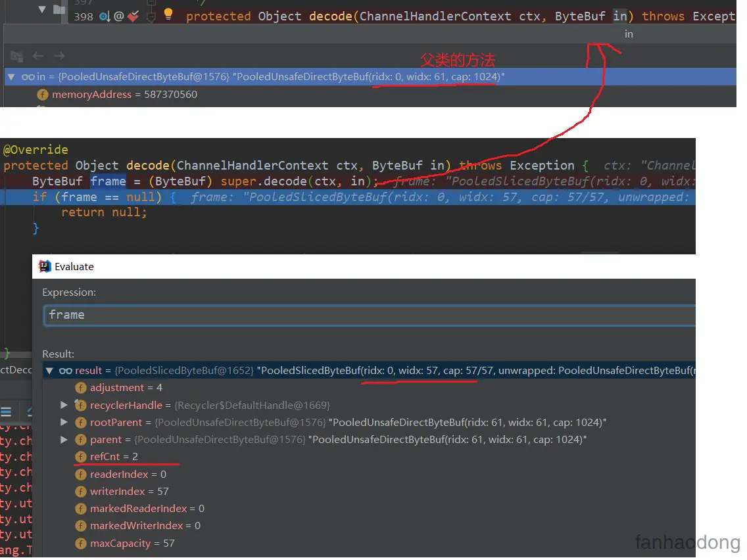
Task: Select the 'parent = {PooledUnsafeDirectByteBuf@1576}' row
Action: pos(369,440)
